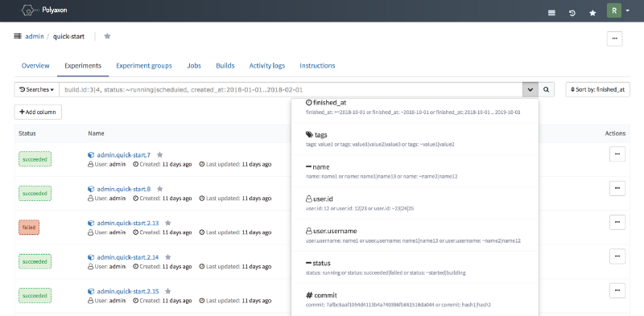Open the project actions ellipsis menu
The image size is (644, 316).
pyautogui.click(x=614, y=39)
